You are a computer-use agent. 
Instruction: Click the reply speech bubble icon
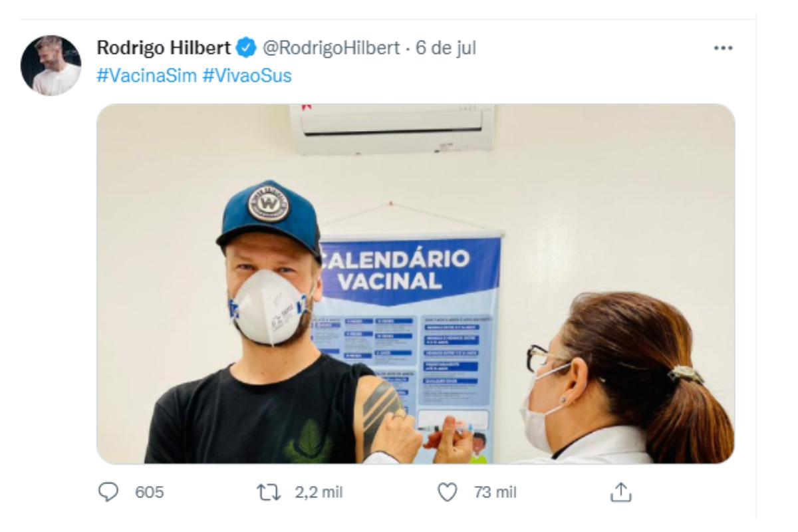pyautogui.click(x=106, y=493)
